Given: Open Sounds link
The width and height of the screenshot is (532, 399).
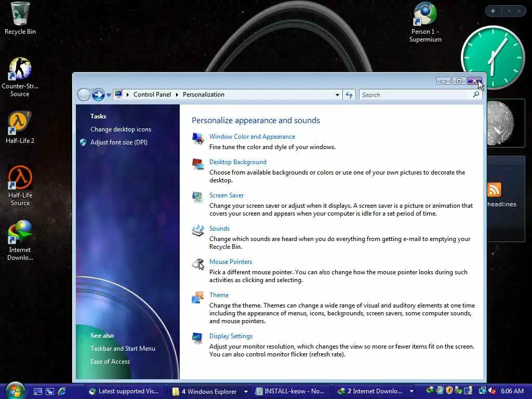Looking at the screenshot, I should [x=220, y=229].
